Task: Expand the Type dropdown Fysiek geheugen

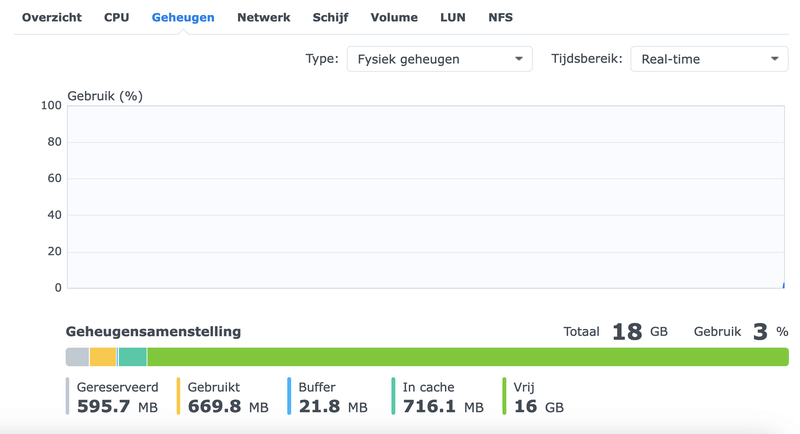Action: pos(439,59)
